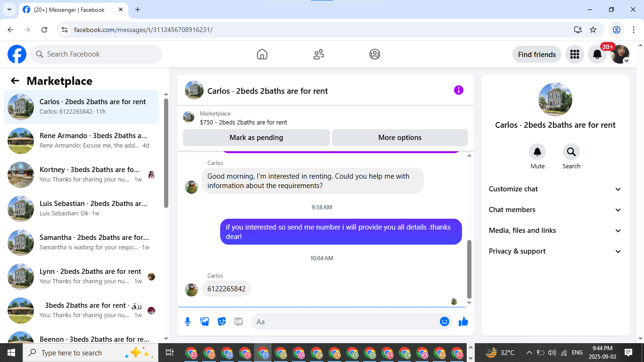Click the Find friends button
This screenshot has width=644, height=362.
pyautogui.click(x=537, y=54)
